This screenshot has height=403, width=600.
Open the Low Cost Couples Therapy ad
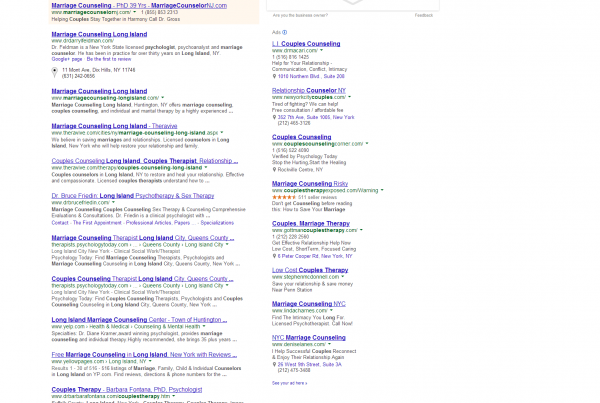click(310, 270)
